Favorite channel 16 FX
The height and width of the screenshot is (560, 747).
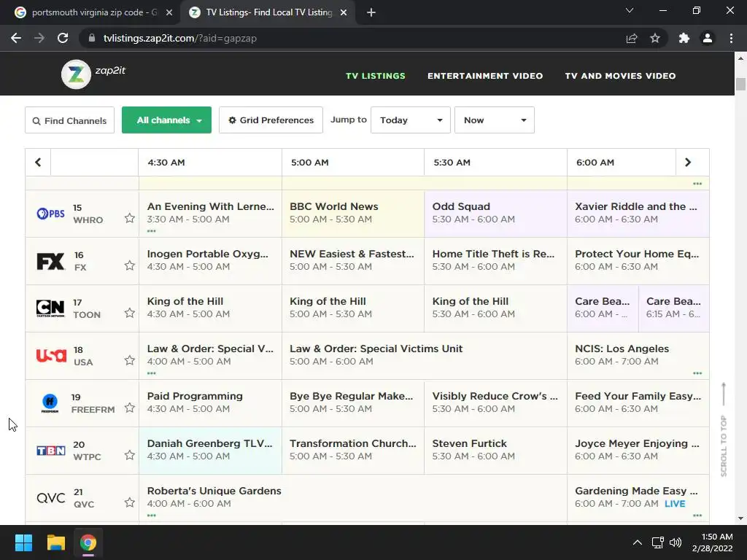click(130, 265)
